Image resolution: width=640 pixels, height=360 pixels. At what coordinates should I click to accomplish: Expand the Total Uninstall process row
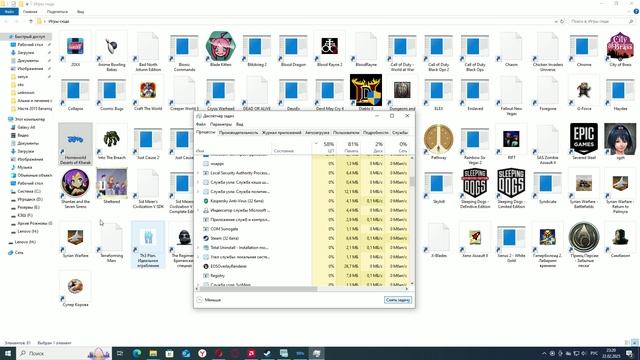[198, 247]
